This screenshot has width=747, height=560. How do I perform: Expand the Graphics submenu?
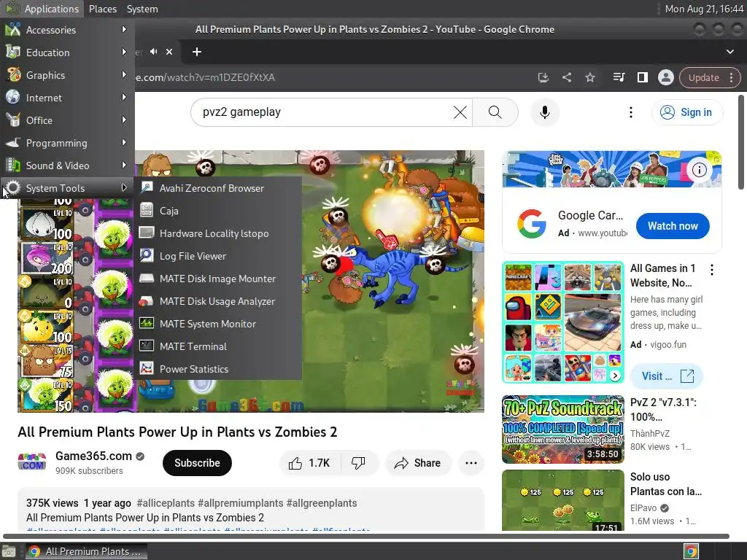(x=67, y=75)
